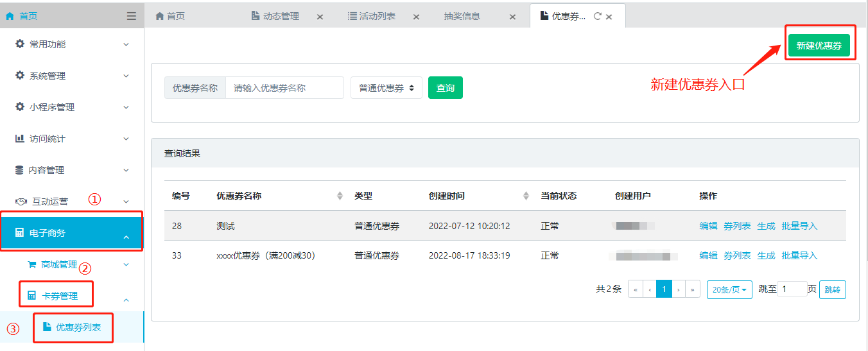
Task: Open the 普通优惠券 type dropdown
Action: pyautogui.click(x=386, y=88)
